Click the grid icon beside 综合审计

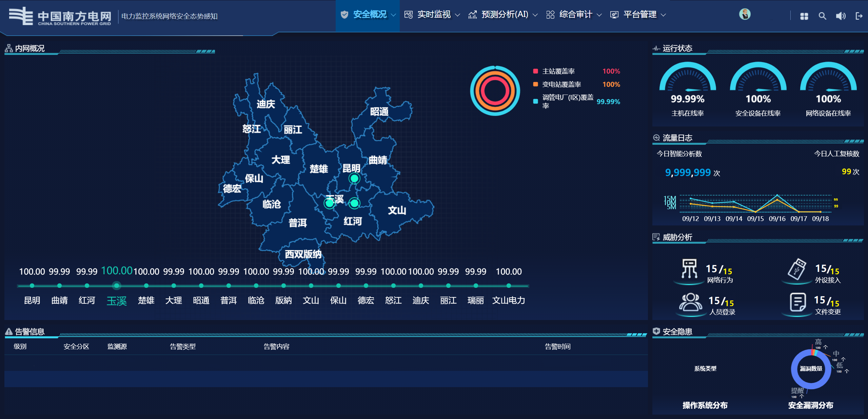[x=550, y=15]
